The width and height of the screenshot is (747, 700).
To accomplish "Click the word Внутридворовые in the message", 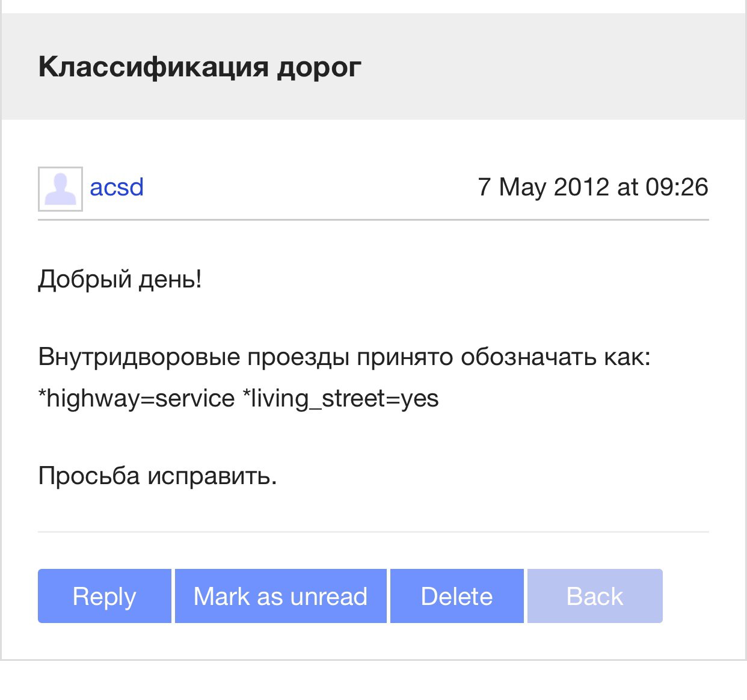I will point(140,357).
